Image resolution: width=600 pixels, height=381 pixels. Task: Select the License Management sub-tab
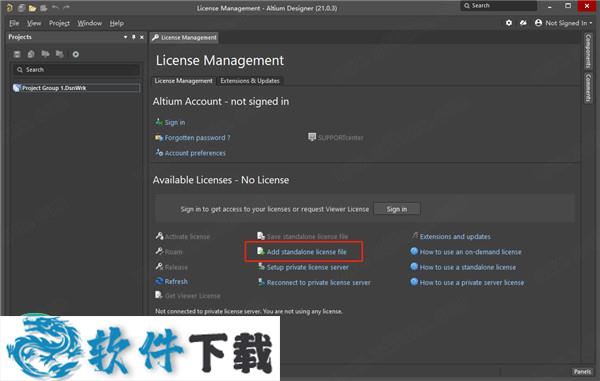[183, 81]
